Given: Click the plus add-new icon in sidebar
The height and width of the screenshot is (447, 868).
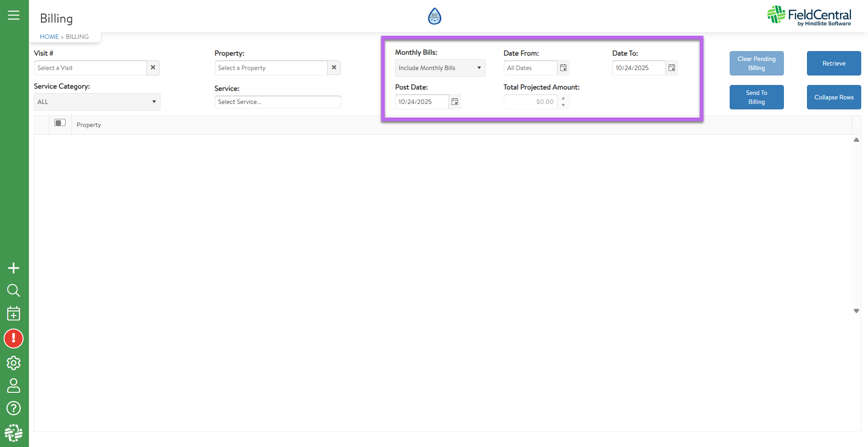Looking at the screenshot, I should tap(14, 268).
